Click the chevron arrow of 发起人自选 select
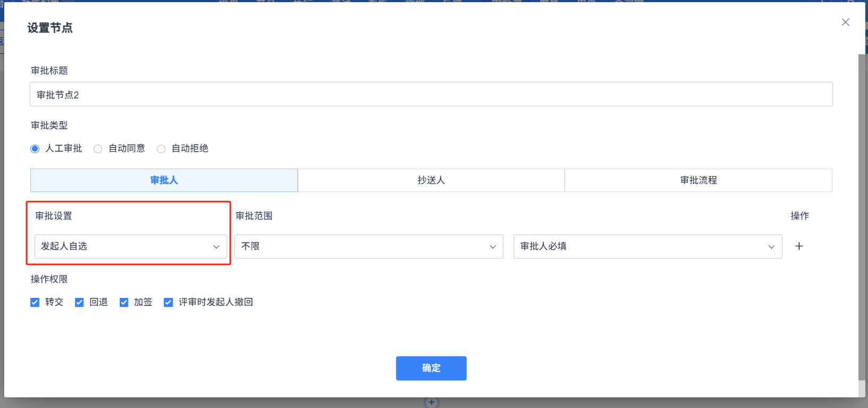The height and width of the screenshot is (408, 868). coord(216,247)
